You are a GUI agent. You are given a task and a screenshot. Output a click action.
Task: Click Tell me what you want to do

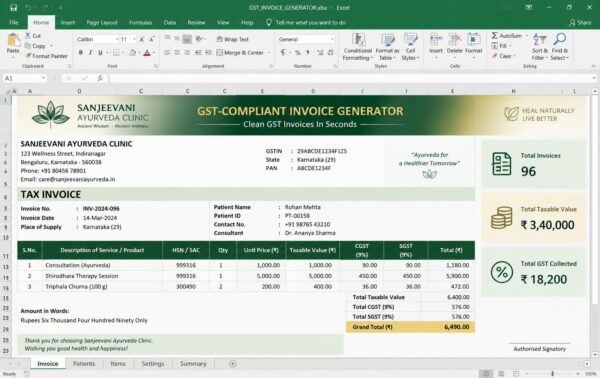click(x=306, y=23)
